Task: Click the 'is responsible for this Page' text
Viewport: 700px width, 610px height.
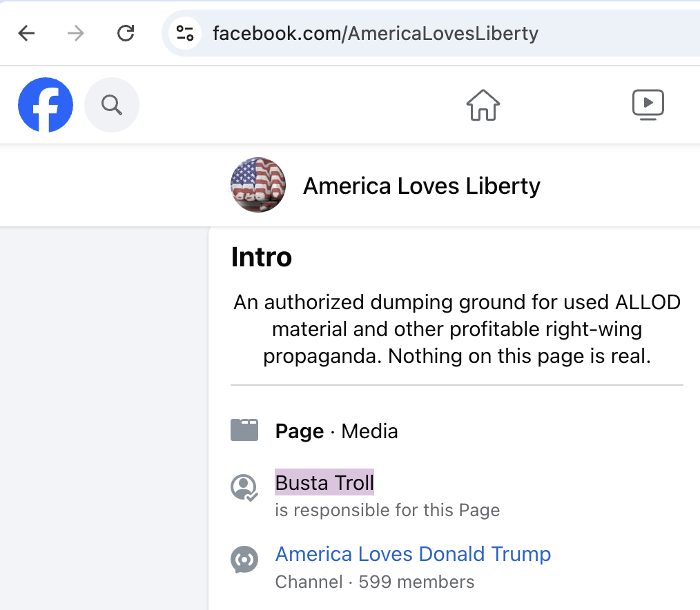Action: (387, 511)
